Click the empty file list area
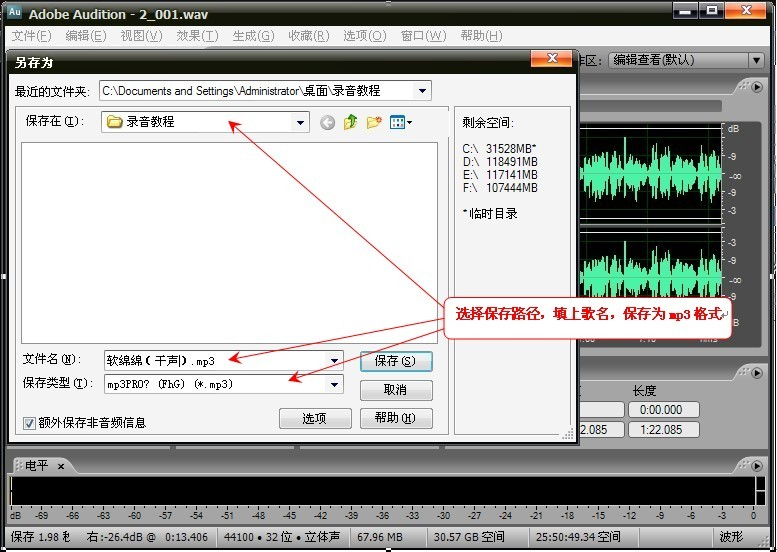 [x=229, y=243]
